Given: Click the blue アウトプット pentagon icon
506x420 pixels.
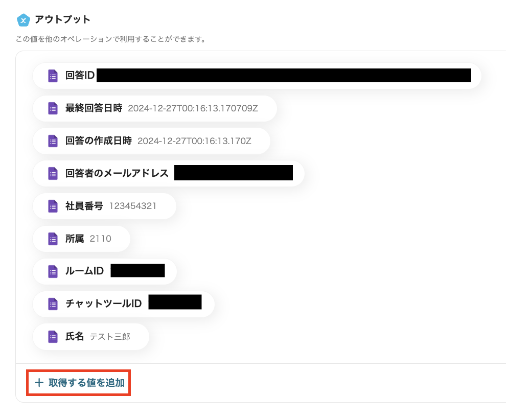Looking at the screenshot, I should coord(23,20).
